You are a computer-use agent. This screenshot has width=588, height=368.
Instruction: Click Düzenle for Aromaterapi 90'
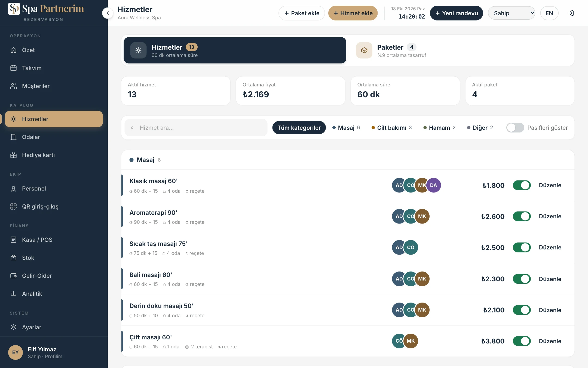[x=550, y=216]
